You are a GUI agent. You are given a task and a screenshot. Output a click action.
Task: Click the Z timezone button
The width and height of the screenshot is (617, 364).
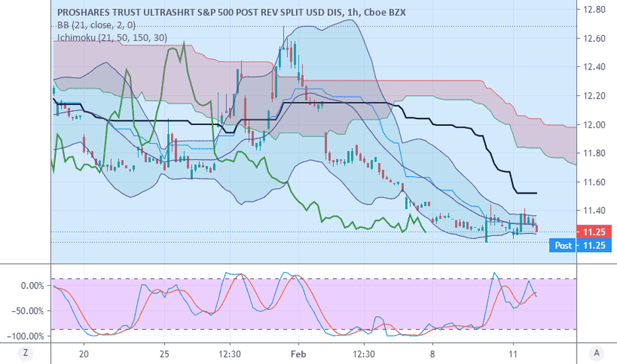(x=26, y=353)
